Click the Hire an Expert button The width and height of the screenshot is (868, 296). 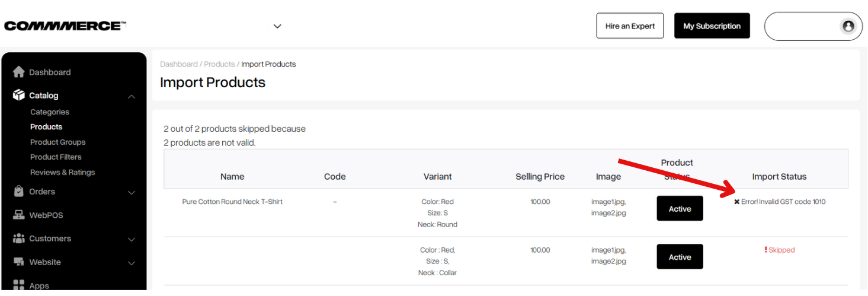[630, 26]
